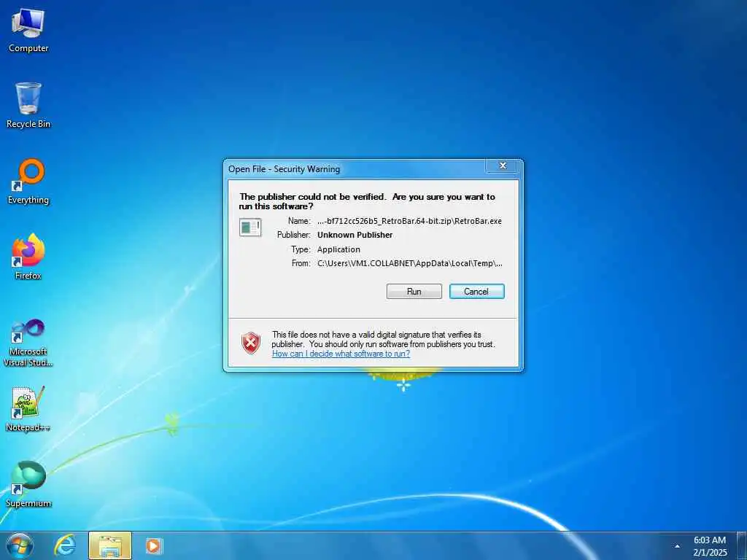Click the Open File - Security Warning title bar
Screen dimensions: 747x560
click(355, 169)
